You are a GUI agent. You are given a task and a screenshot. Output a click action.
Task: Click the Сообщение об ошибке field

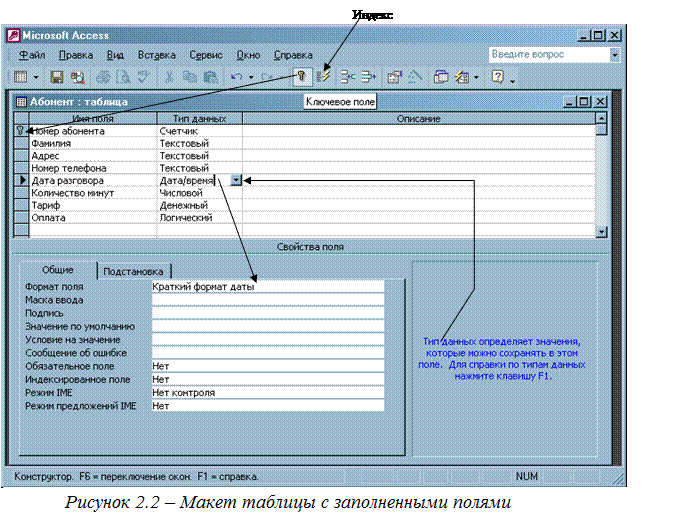pyautogui.click(x=268, y=353)
